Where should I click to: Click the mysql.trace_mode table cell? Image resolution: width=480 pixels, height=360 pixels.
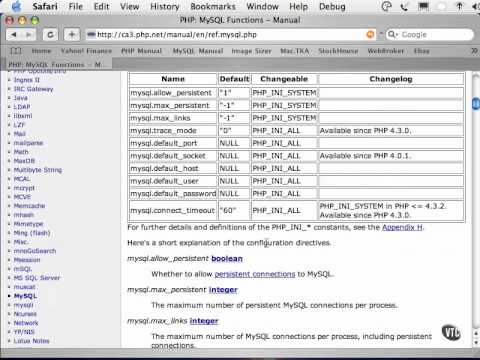coord(173,131)
